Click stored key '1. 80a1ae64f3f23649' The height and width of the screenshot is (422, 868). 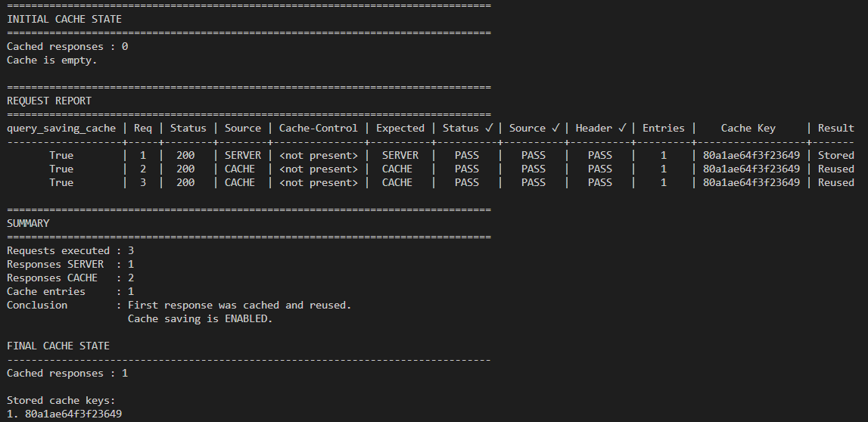pos(64,414)
